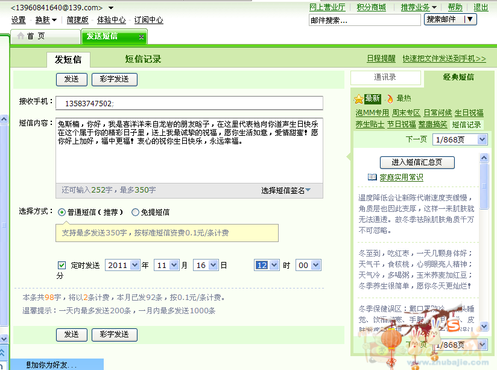
Task: Select 免提短信 radio option
Action: (135, 212)
